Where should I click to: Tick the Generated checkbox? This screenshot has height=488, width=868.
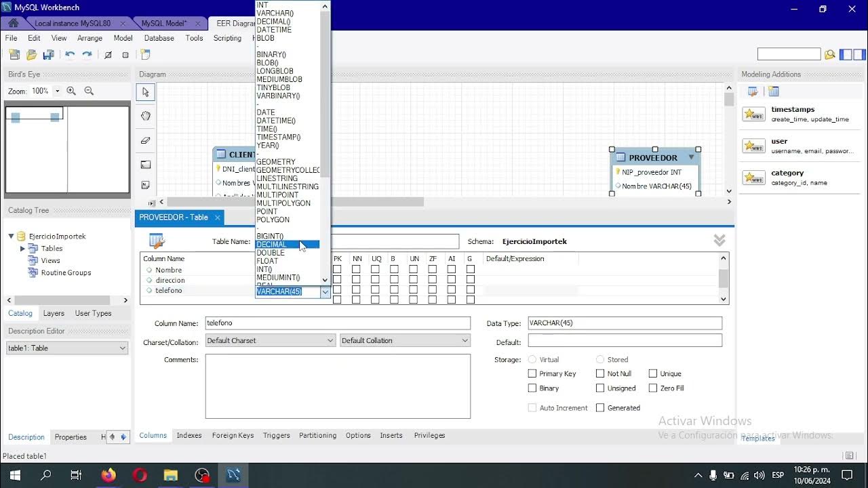click(600, 408)
